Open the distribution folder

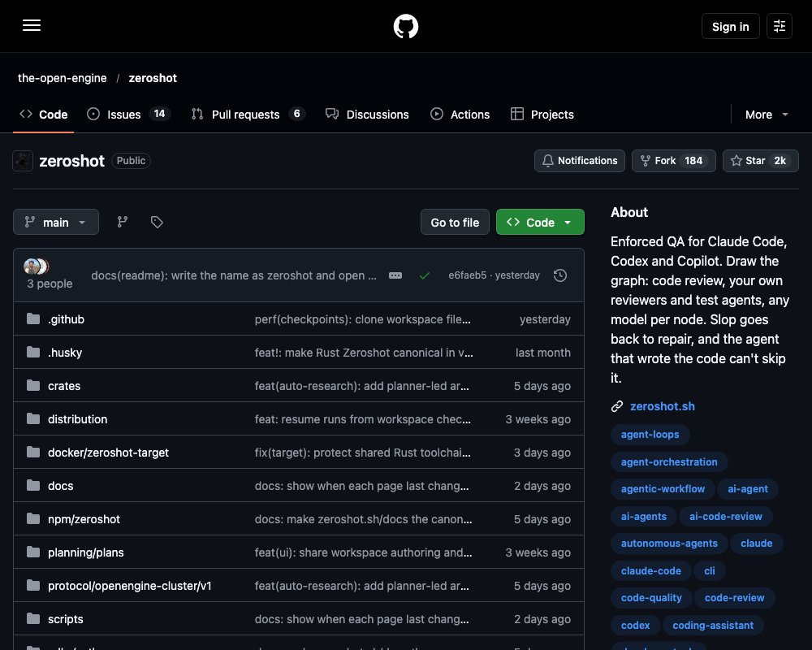[x=78, y=419]
